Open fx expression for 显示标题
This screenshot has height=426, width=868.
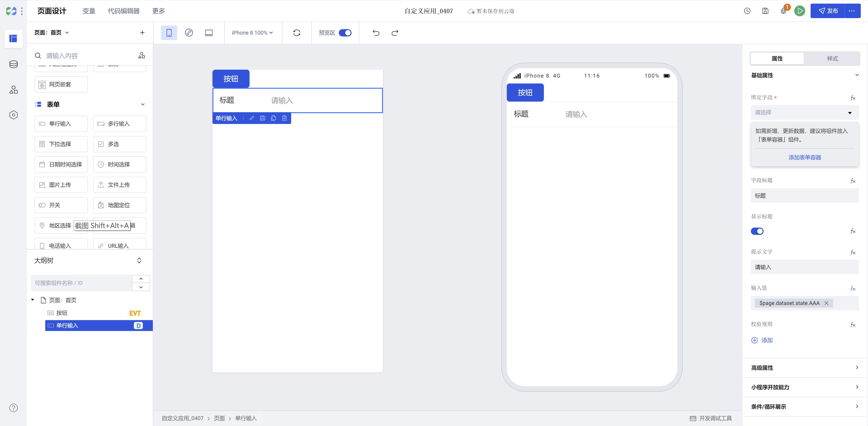(x=853, y=231)
